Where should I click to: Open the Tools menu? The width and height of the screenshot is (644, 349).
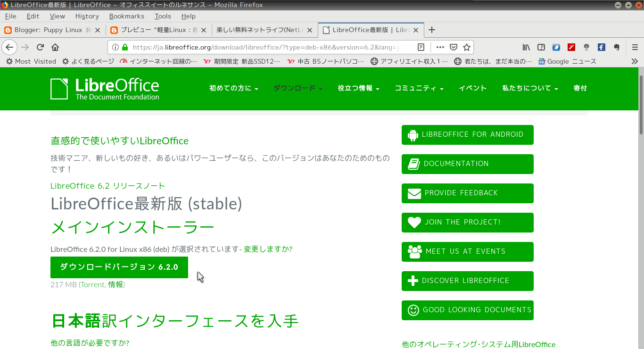(163, 16)
